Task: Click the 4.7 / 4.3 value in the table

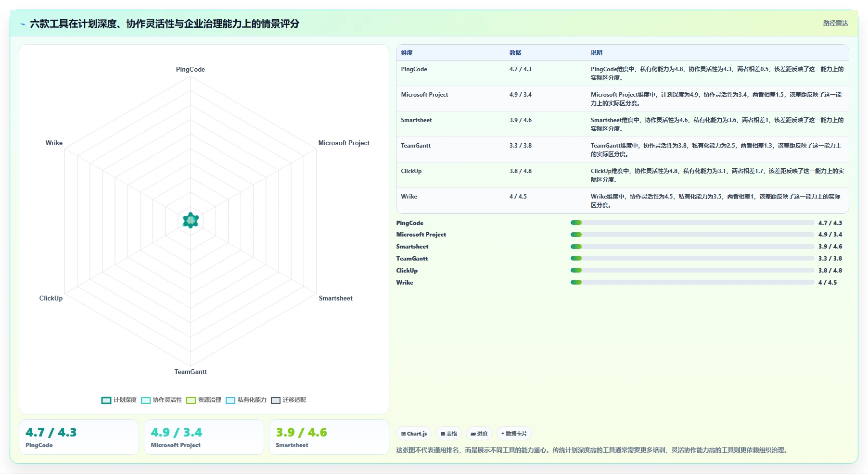Action: click(x=521, y=69)
